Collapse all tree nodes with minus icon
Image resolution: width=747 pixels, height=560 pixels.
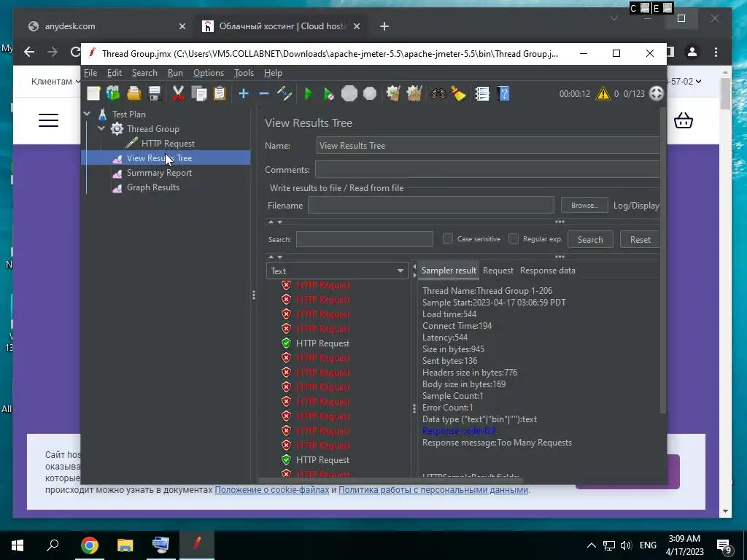point(263,93)
